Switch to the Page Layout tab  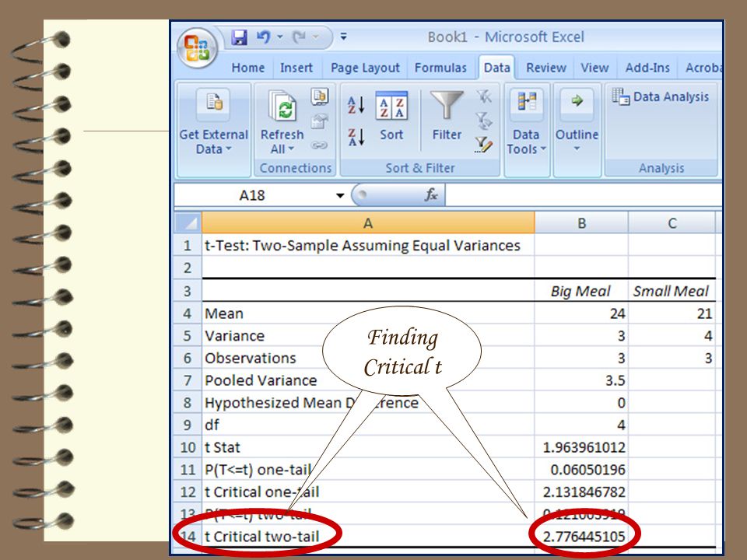[365, 68]
